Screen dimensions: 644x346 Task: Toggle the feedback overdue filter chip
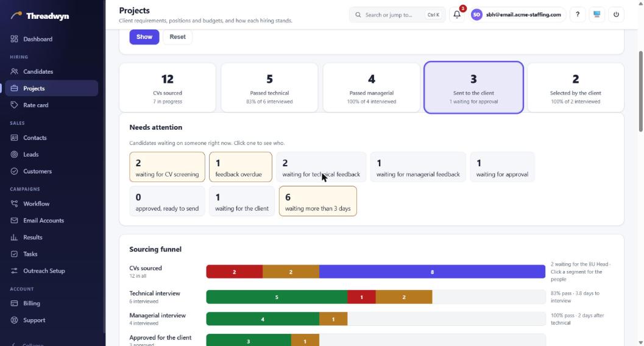click(x=240, y=167)
